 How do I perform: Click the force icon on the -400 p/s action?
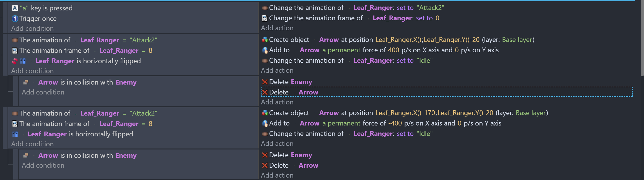(264, 123)
